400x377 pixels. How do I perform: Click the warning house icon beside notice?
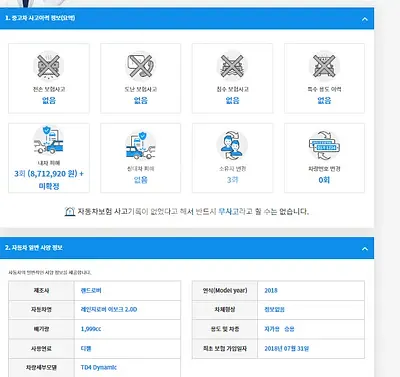click(x=70, y=211)
